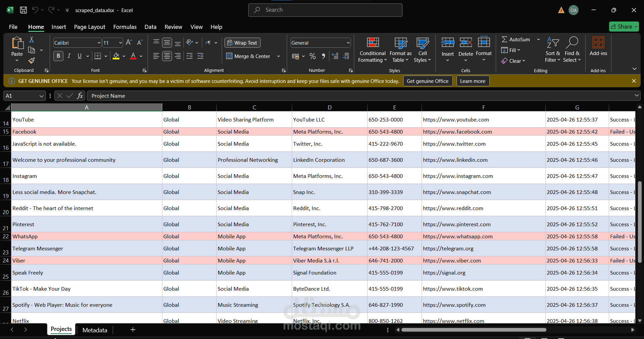The height and width of the screenshot is (339, 644).
Task: Toggle Wrap Text on
Action: [242, 43]
